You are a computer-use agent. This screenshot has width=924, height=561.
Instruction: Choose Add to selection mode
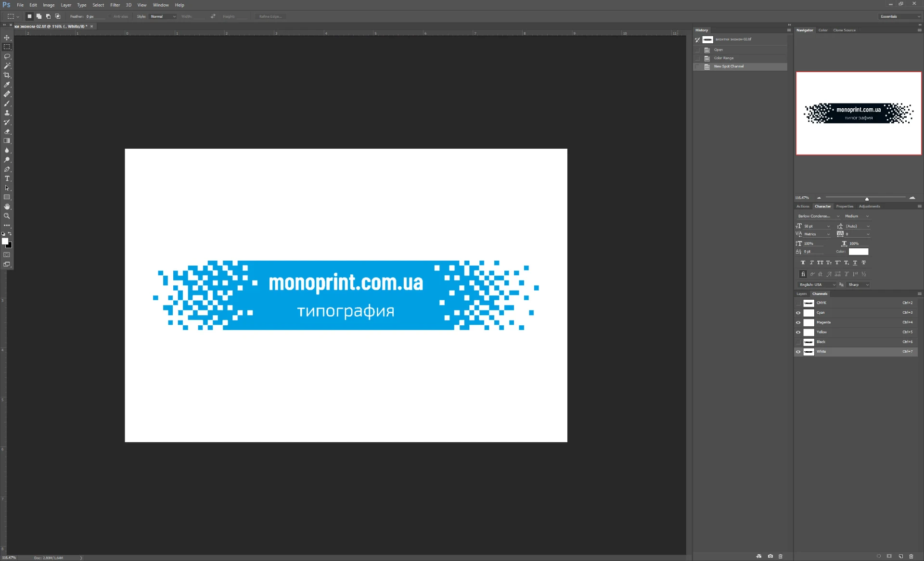pyautogui.click(x=39, y=16)
